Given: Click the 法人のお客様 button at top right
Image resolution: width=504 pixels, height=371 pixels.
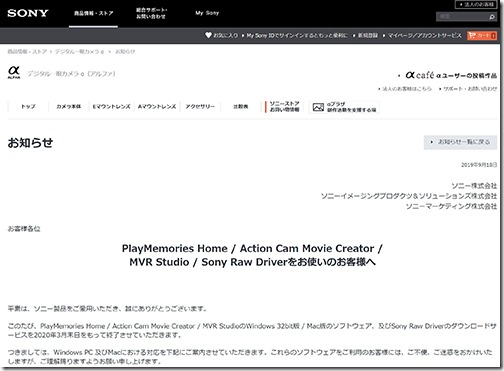Looking at the screenshot, I should pos(476,5).
